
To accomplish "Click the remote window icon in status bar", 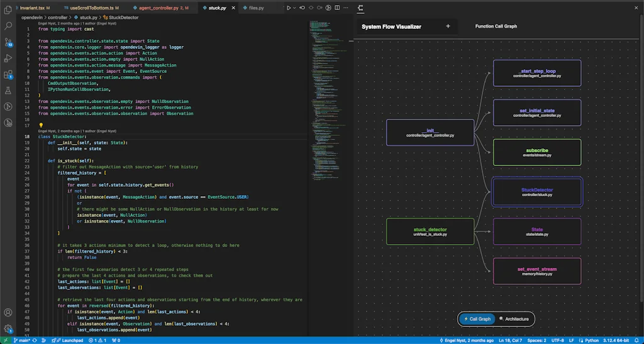I will click(x=5, y=340).
